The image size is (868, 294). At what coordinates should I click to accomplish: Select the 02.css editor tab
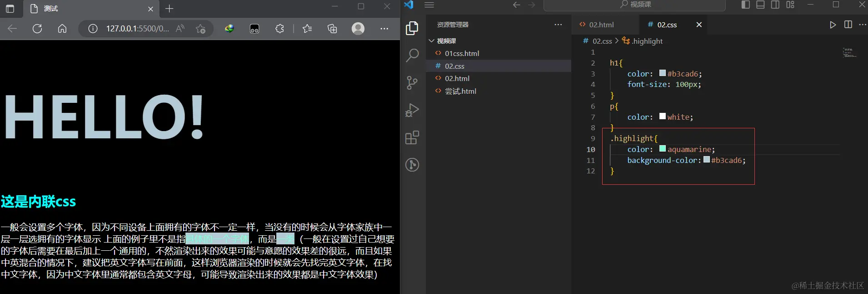point(667,25)
